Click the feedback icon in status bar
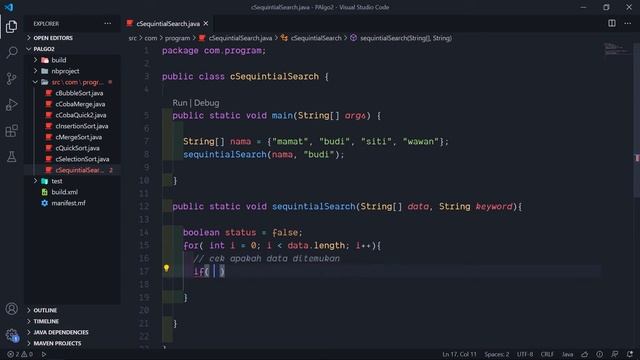The image size is (640, 360). 615,354
